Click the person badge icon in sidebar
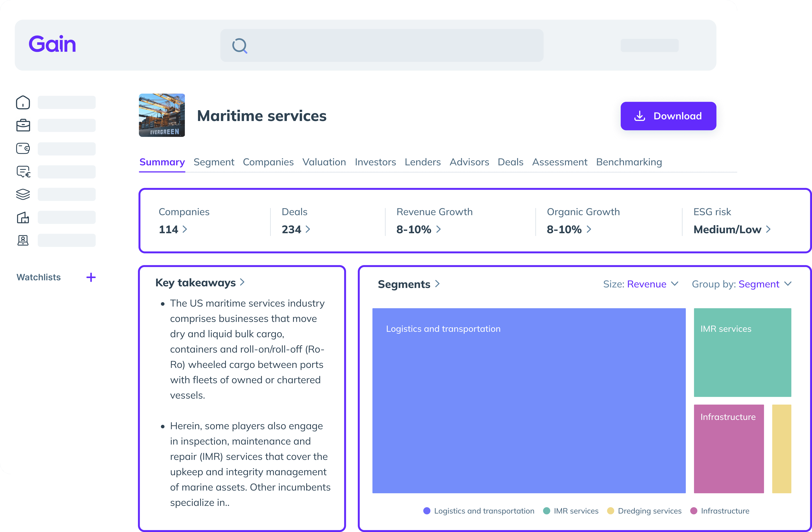The height and width of the screenshot is (532, 812). pyautogui.click(x=23, y=240)
